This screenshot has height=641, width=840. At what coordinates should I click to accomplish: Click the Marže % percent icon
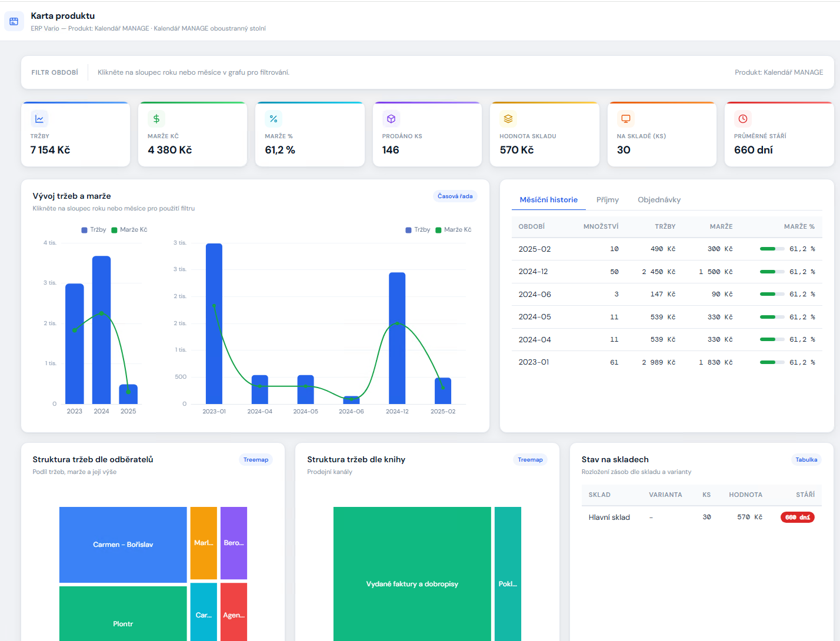point(274,119)
